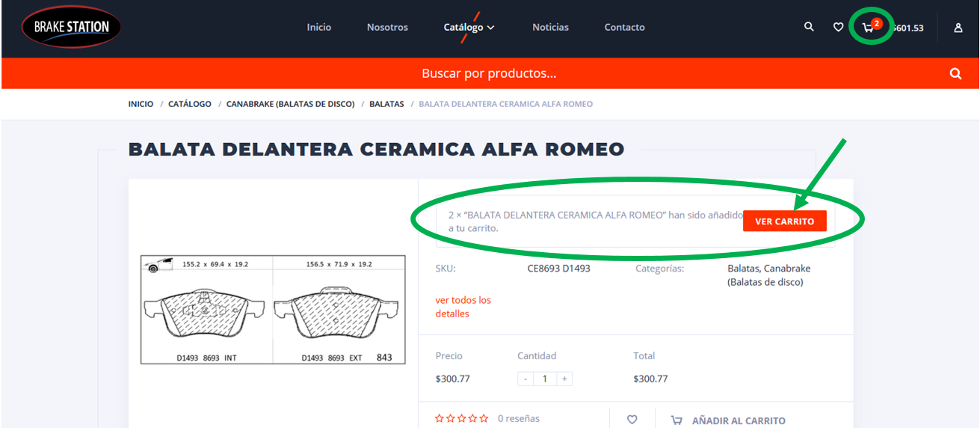Open the Noticias menu item
This screenshot has height=428, width=980.
click(550, 27)
